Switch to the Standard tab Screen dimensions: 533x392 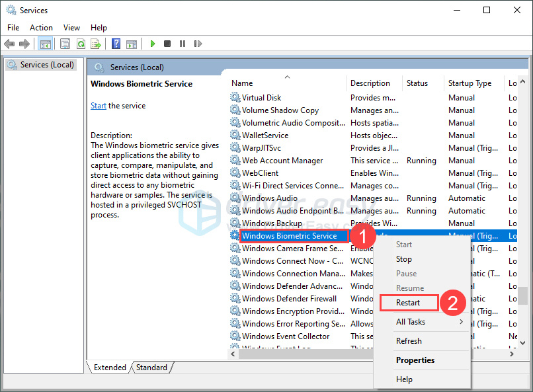click(x=151, y=368)
